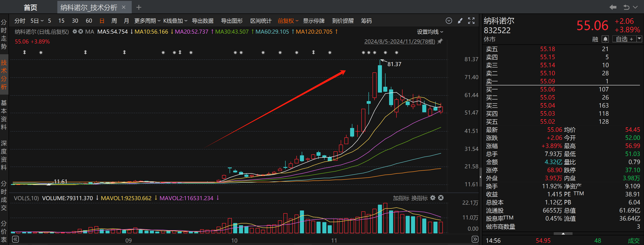Image resolution: width=644 pixels, height=245 pixels.
Task: Enter fullscreen chart with expand icon
Action: tap(471, 21)
